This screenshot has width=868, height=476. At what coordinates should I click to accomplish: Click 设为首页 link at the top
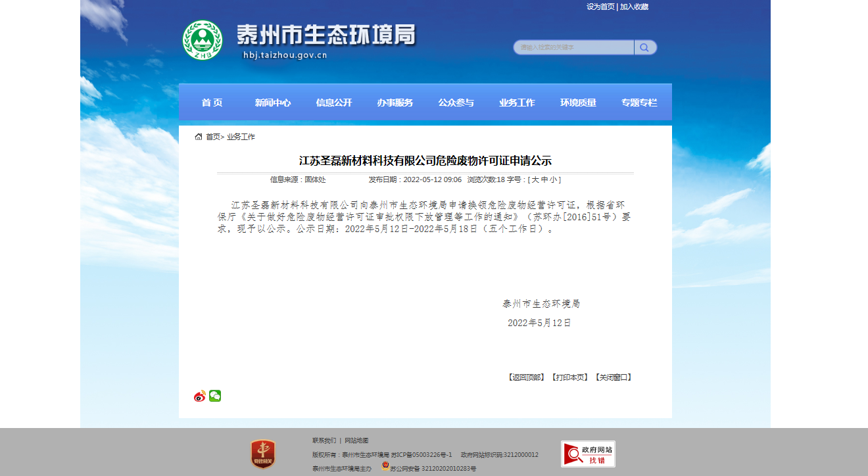point(600,7)
